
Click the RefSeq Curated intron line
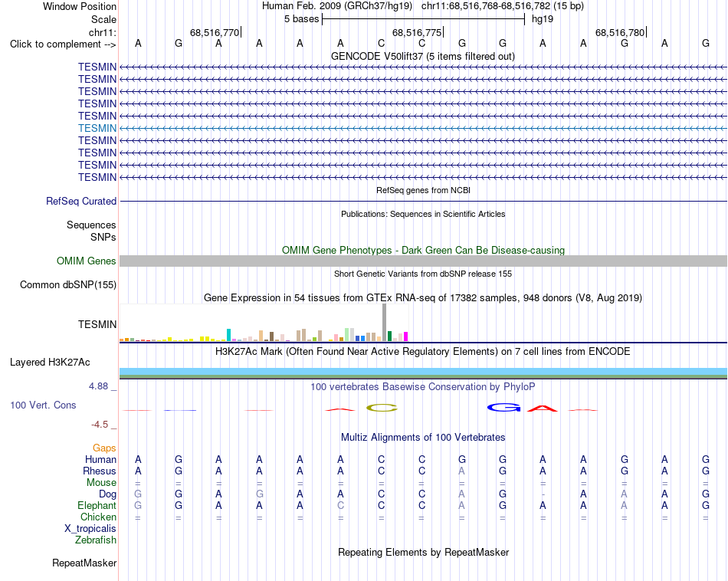423,201
